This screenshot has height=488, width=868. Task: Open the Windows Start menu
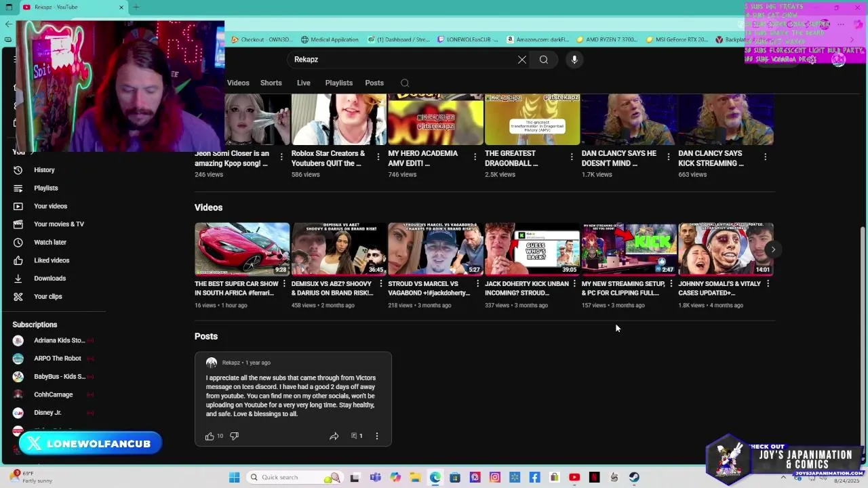tap(234, 477)
